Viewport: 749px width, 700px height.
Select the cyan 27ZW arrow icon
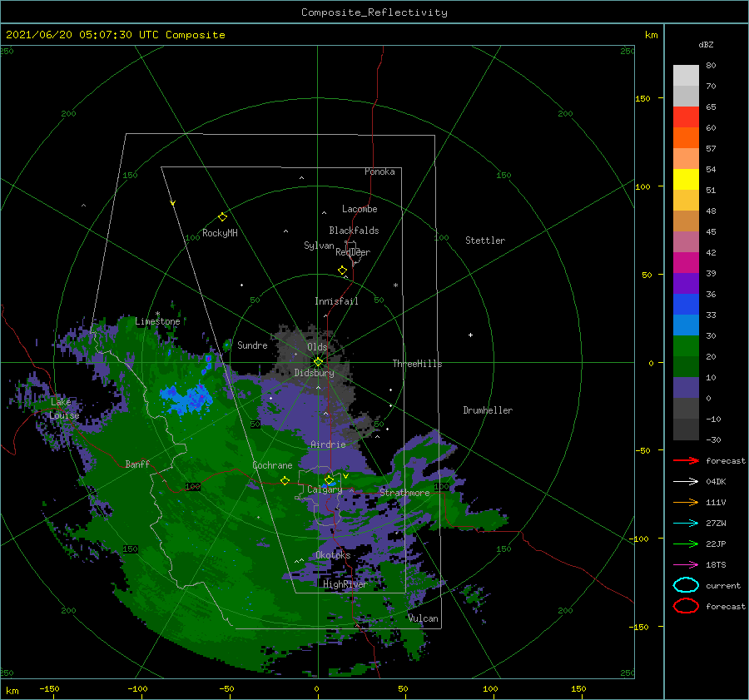(686, 524)
